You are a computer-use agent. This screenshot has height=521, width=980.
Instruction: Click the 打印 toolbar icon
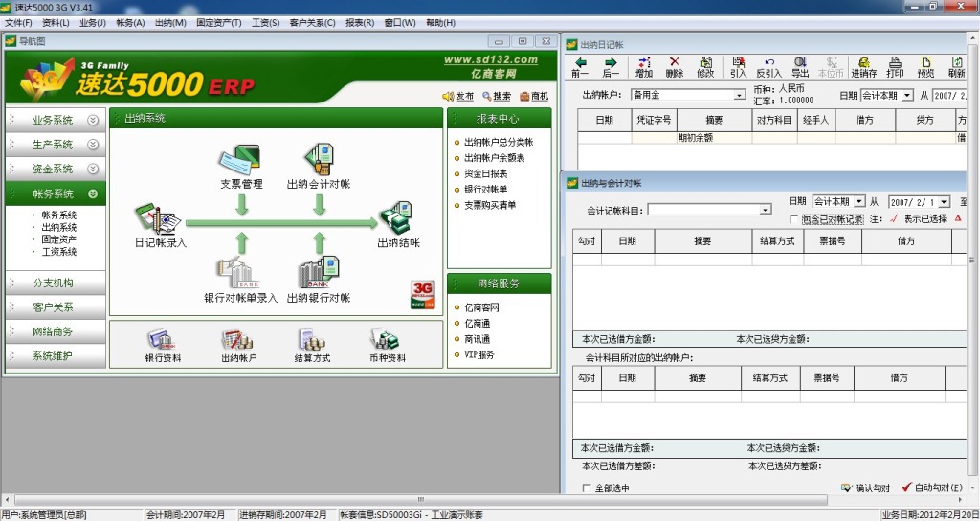(895, 67)
